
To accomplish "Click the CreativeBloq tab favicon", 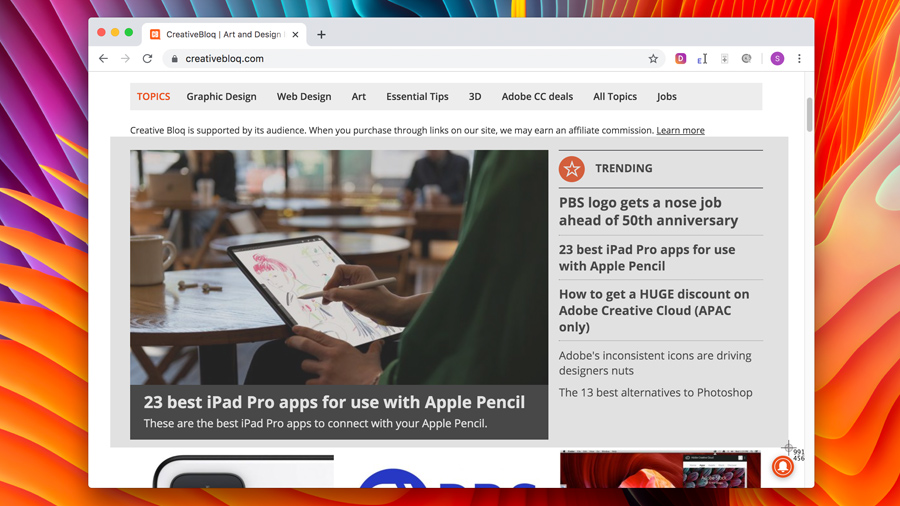I will point(155,34).
